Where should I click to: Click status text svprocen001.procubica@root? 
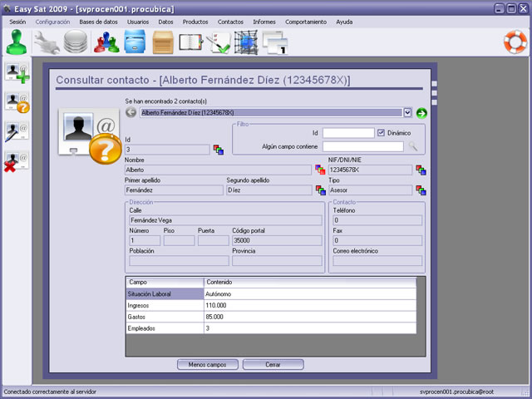click(456, 392)
